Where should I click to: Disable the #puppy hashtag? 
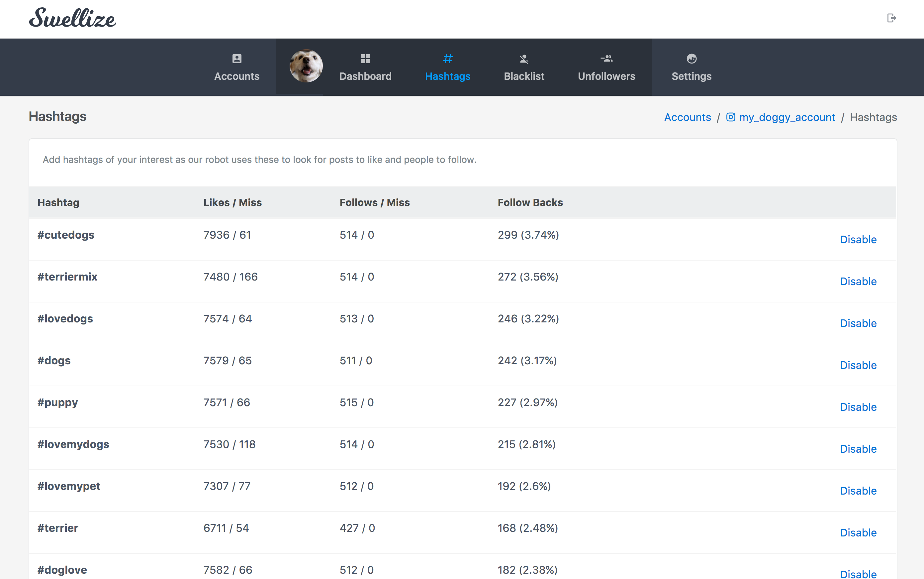858,407
